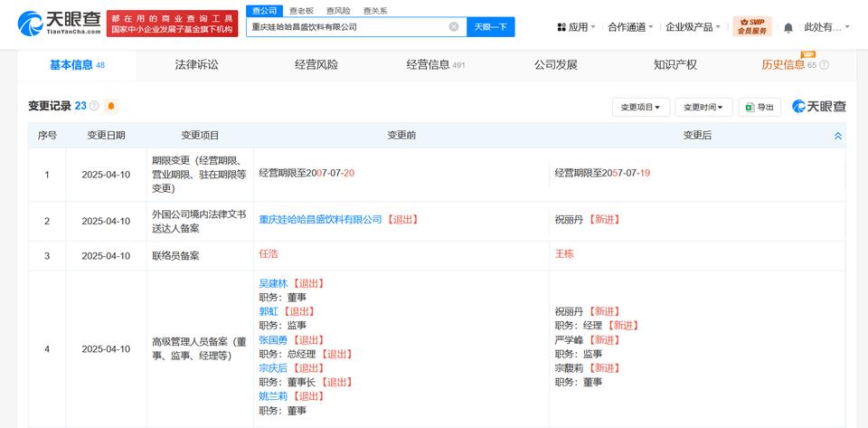This screenshot has height=428, width=868.
Task: Open the 变更时间 filter dropdown
Action: (703, 108)
